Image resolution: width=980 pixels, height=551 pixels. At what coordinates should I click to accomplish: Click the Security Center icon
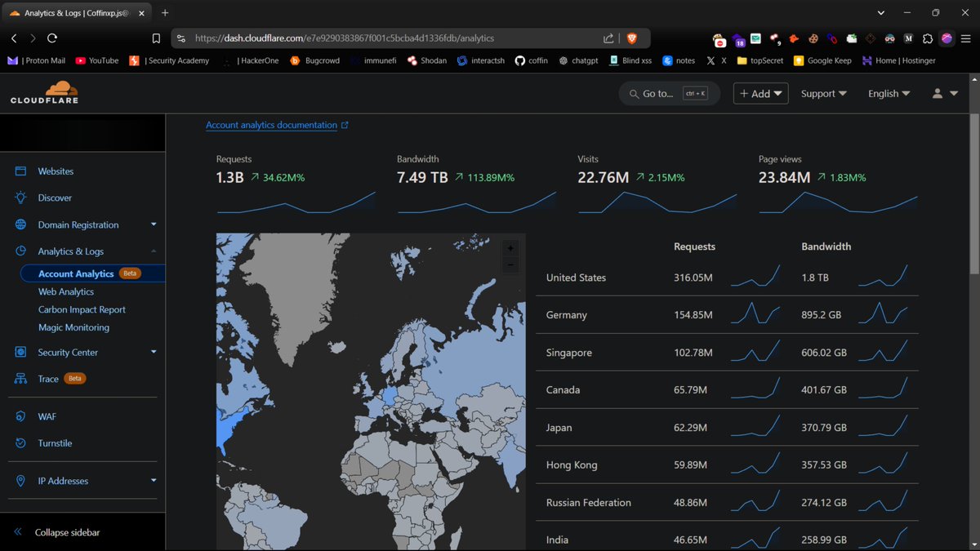(20, 352)
